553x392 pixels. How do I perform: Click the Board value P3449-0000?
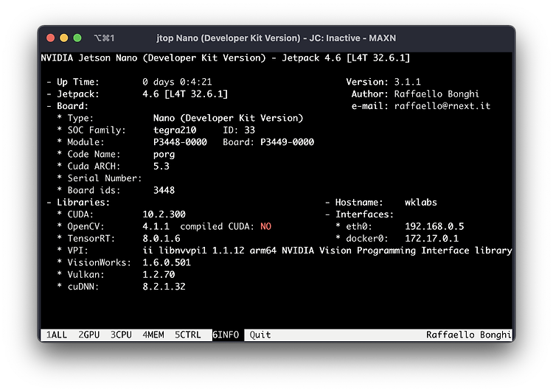coord(287,142)
